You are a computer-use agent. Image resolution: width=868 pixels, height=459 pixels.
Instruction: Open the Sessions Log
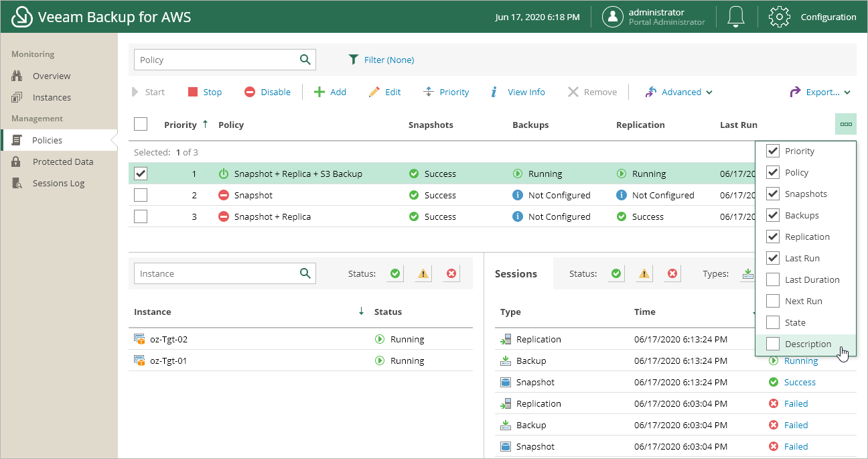tap(58, 183)
